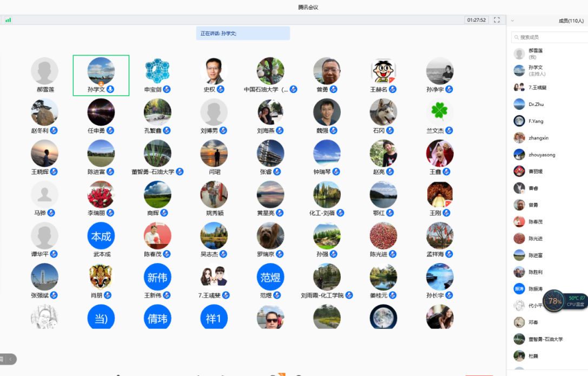Click the muted mic icon beside 赵冬利
The width and height of the screenshot is (588, 376).
54,130
